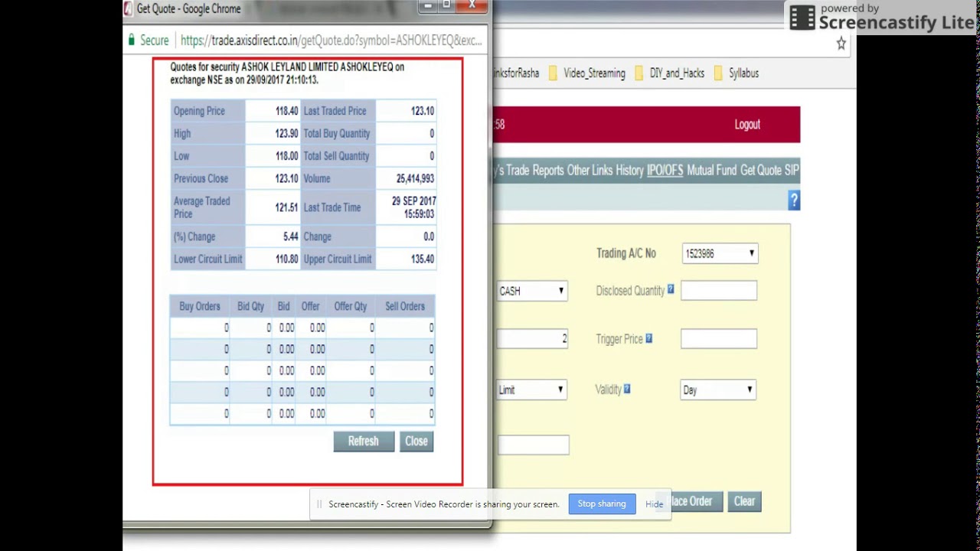Open Trigger Price help icon

tap(648, 338)
